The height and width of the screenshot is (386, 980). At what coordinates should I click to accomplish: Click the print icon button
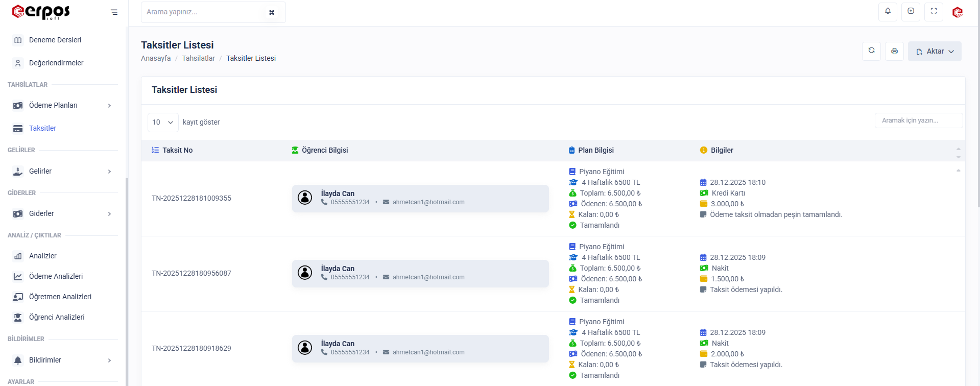894,51
